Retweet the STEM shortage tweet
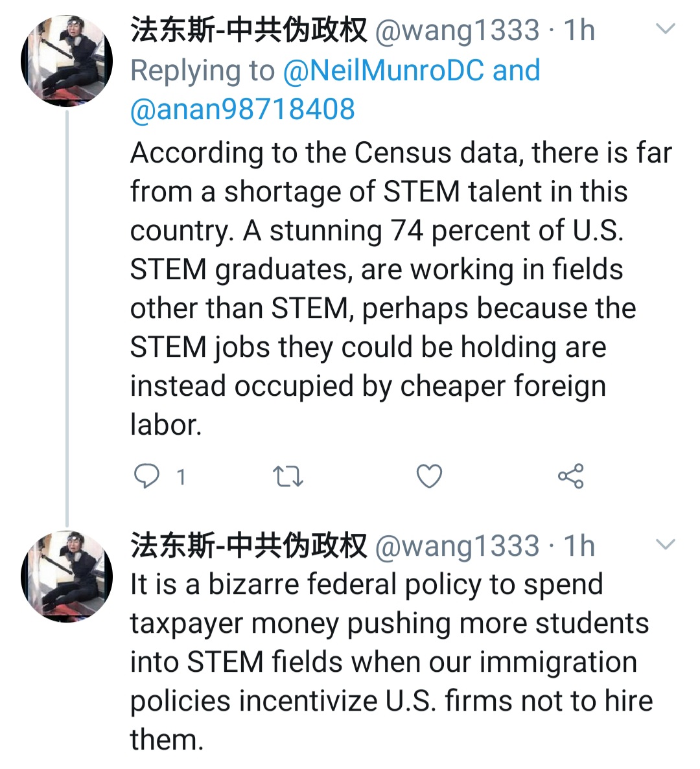The width and height of the screenshot is (700, 769). [x=288, y=477]
